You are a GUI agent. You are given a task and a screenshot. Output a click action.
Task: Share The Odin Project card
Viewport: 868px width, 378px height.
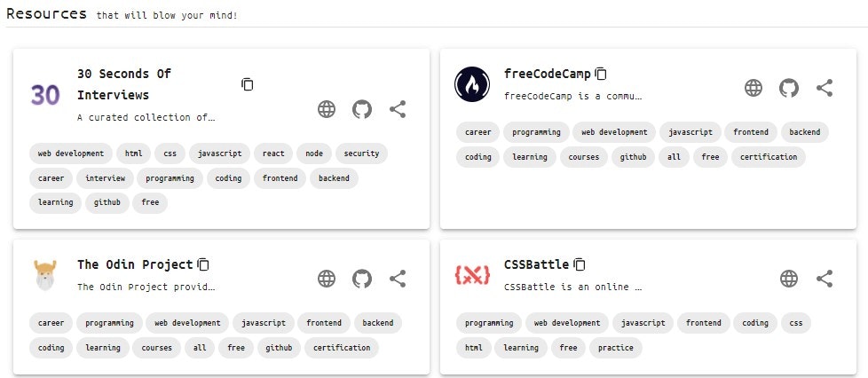click(398, 279)
